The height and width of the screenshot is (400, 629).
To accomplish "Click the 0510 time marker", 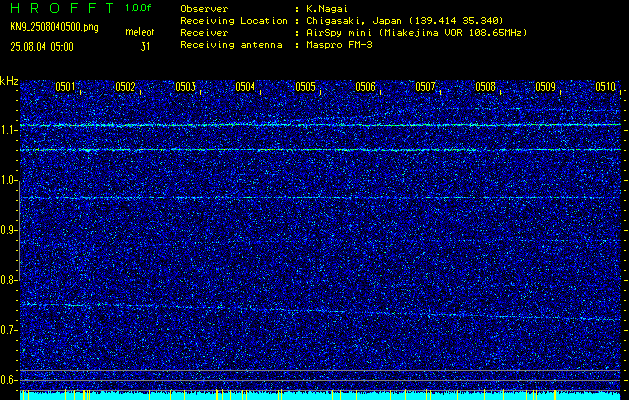I will coord(605,87).
